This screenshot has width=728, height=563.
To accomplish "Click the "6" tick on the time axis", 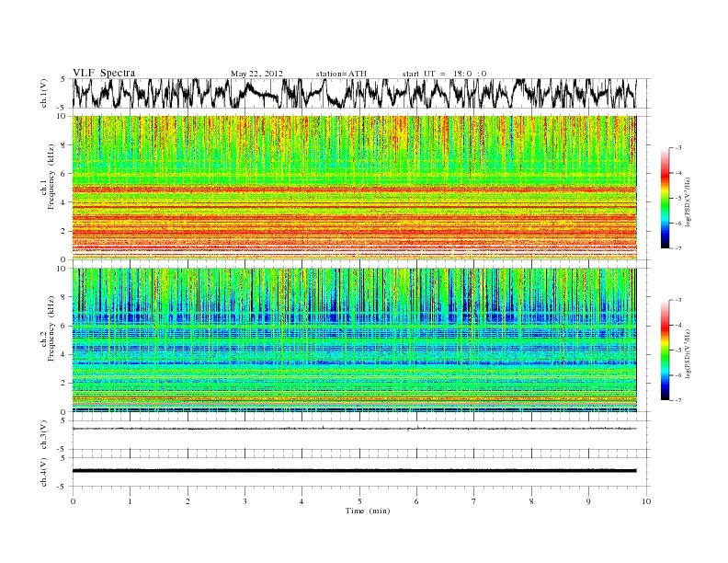I will pyautogui.click(x=416, y=501).
